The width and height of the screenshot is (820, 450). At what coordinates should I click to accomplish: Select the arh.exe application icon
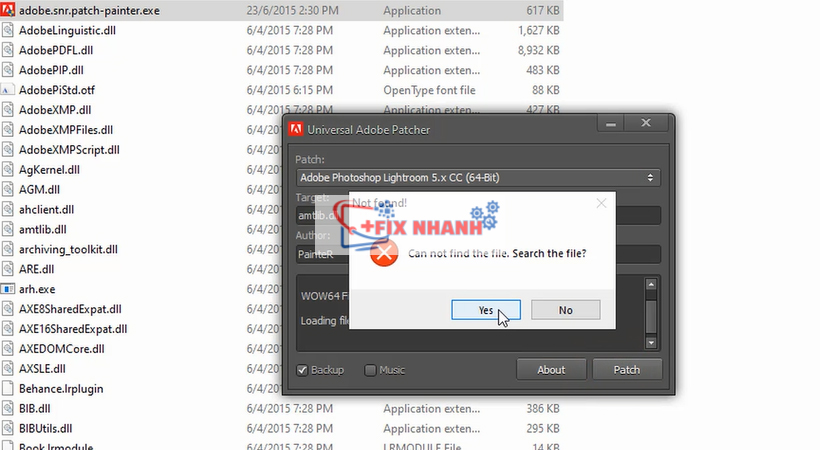click(9, 289)
